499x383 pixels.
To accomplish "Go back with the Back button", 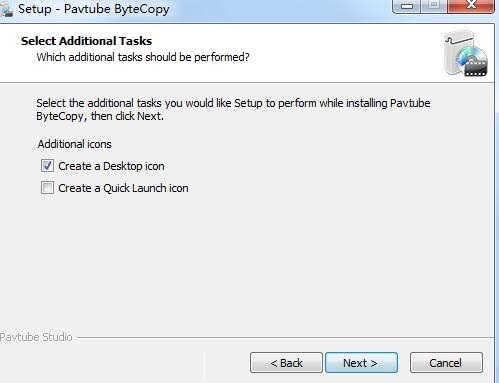I will tap(286, 363).
